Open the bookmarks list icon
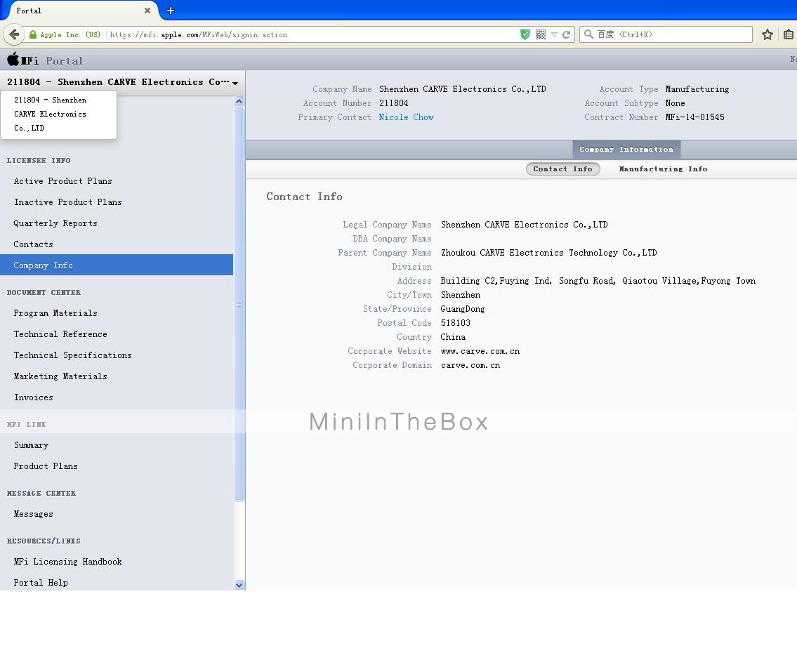This screenshot has width=797, height=672. [x=788, y=34]
